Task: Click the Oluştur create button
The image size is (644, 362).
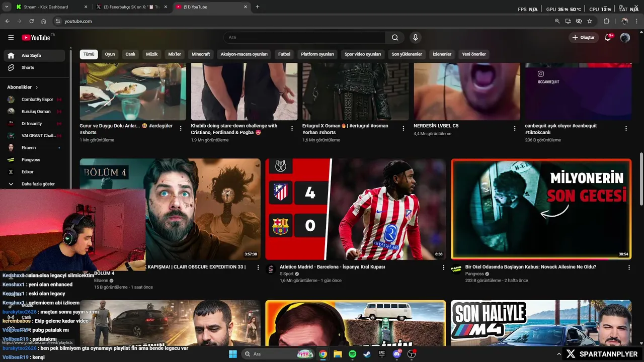Action: (584, 37)
